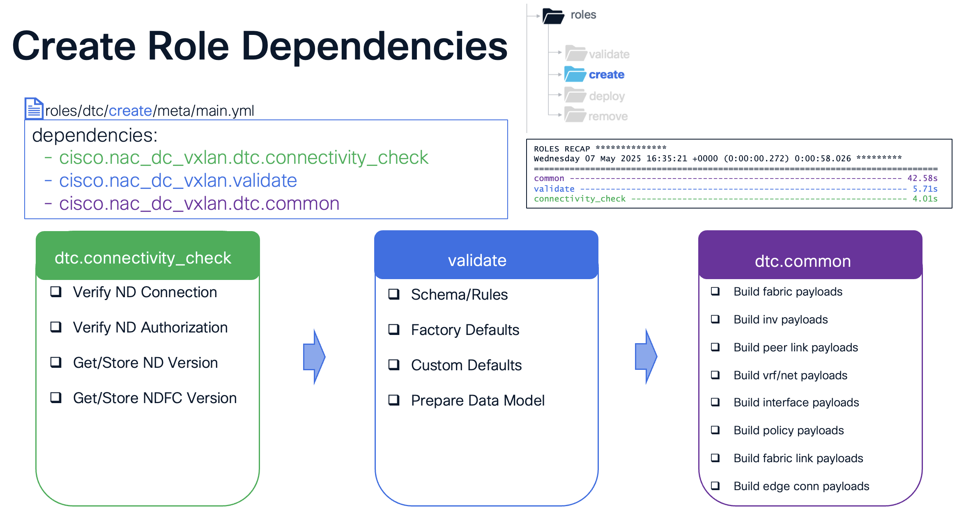Image resolution: width=980 pixels, height=509 pixels.
Task: Select the remove tree label
Action: coord(608,117)
